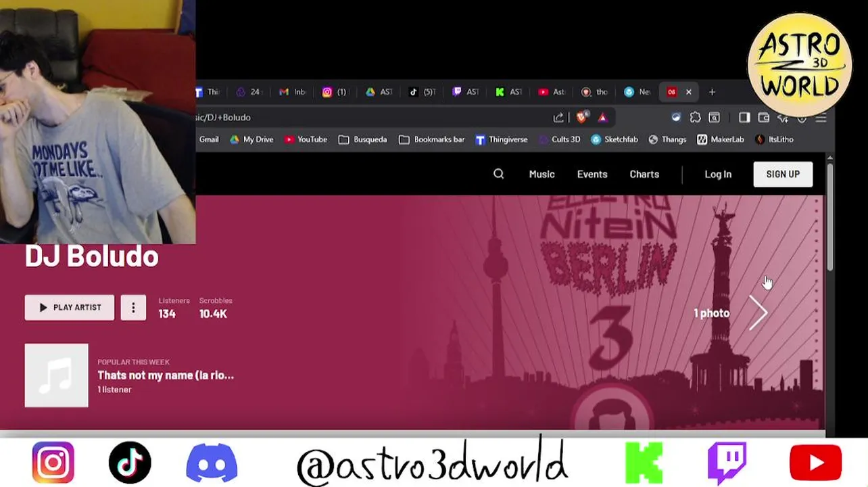Open the Brave Shields lion icon
This screenshot has width=868, height=487.
581,117
